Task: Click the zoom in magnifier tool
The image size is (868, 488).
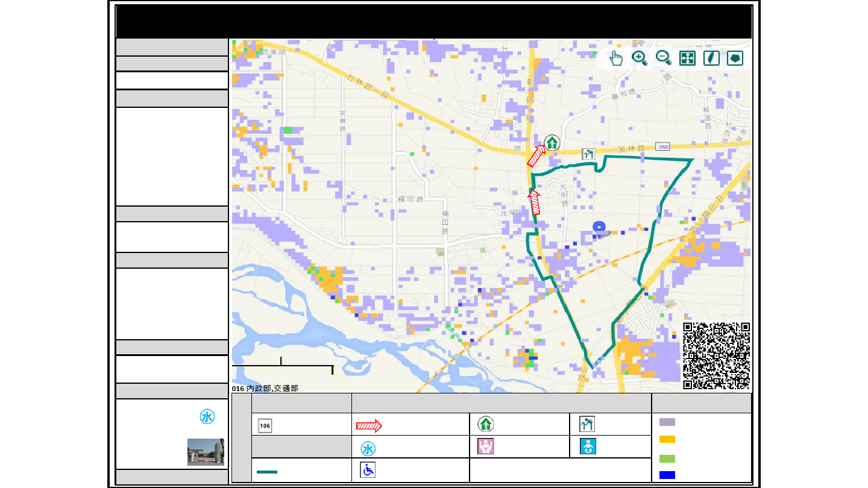Action: [640, 58]
